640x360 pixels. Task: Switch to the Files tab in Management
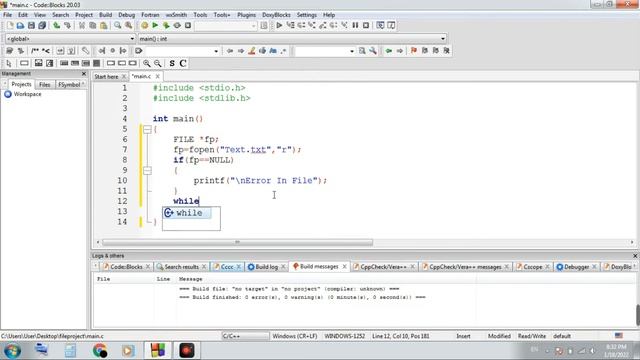pos(44,84)
